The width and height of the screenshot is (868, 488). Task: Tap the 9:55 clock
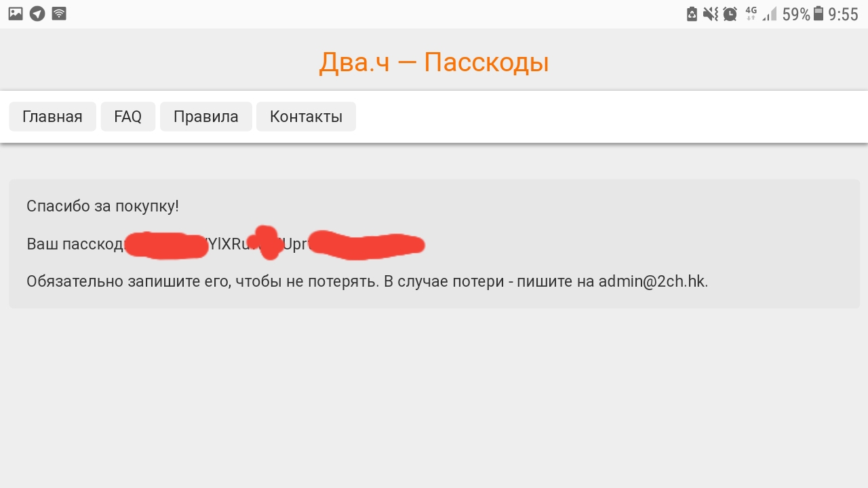click(x=844, y=15)
